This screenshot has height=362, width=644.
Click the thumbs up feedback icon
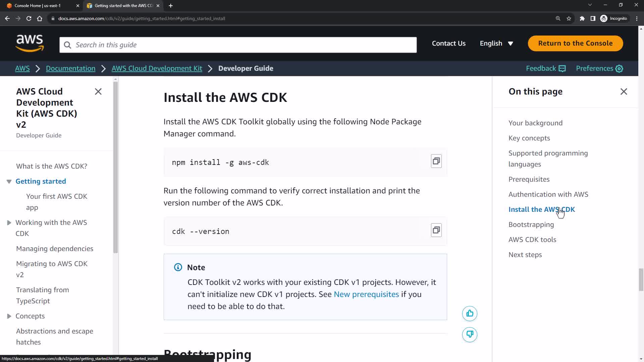coord(470,313)
